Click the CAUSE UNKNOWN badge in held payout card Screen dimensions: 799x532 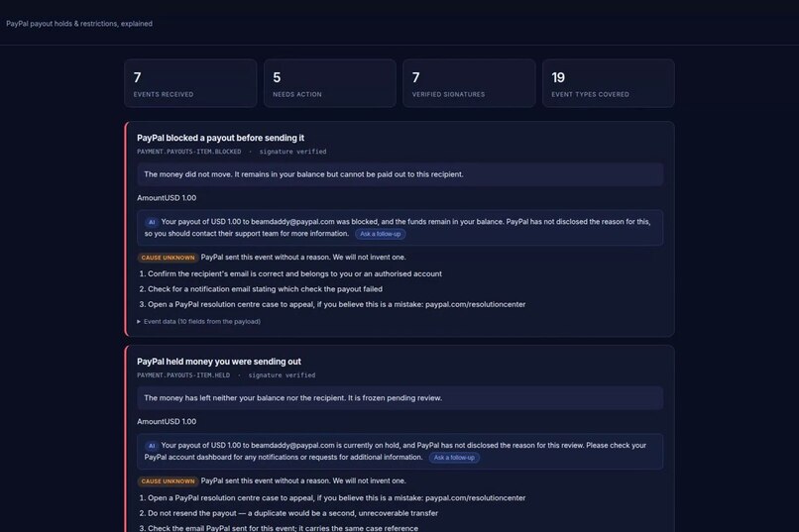(x=168, y=481)
